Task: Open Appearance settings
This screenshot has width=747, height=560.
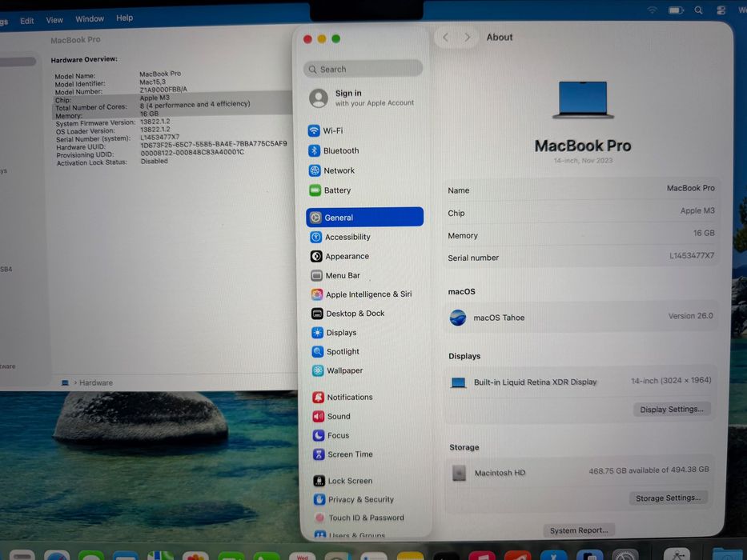Action: (x=339, y=256)
